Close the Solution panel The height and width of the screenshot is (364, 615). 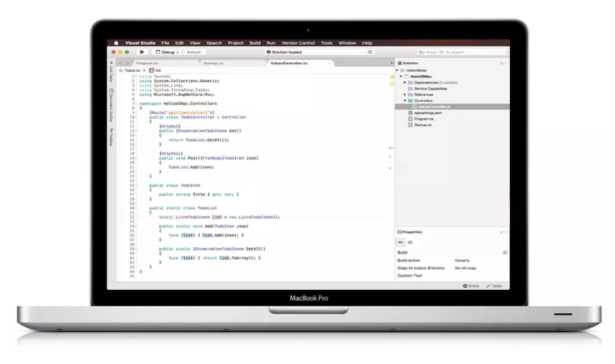coord(506,63)
